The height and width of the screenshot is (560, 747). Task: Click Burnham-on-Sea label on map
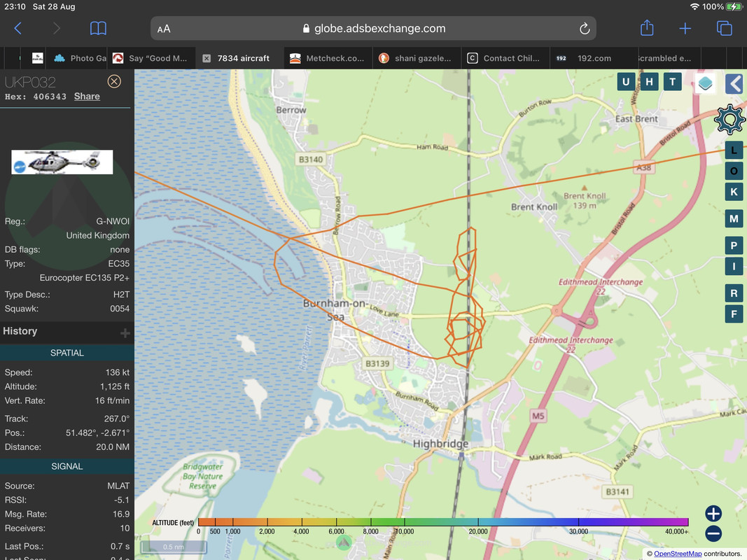coord(335,309)
